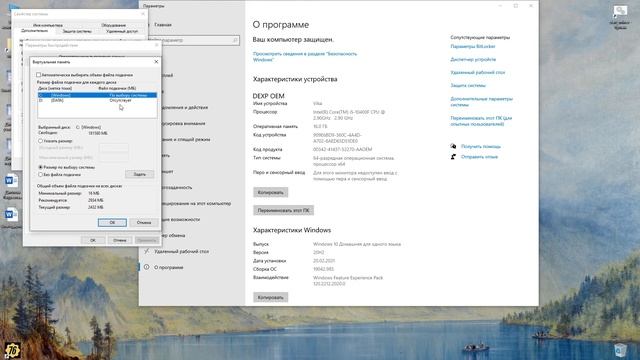Image resolution: width=640 pixels, height=360 pixels.
Task: Click the Отправить отзыв link text
Action: tap(479, 157)
